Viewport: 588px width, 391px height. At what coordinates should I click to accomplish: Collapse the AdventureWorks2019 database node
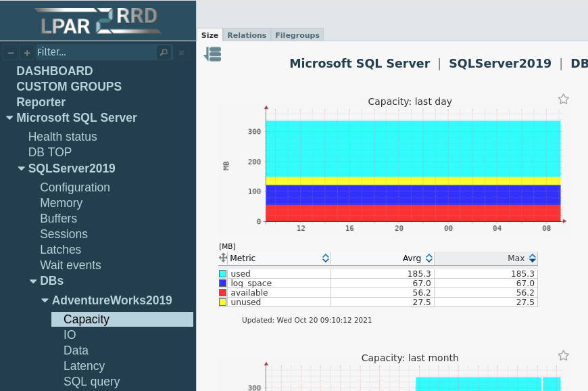click(x=45, y=300)
